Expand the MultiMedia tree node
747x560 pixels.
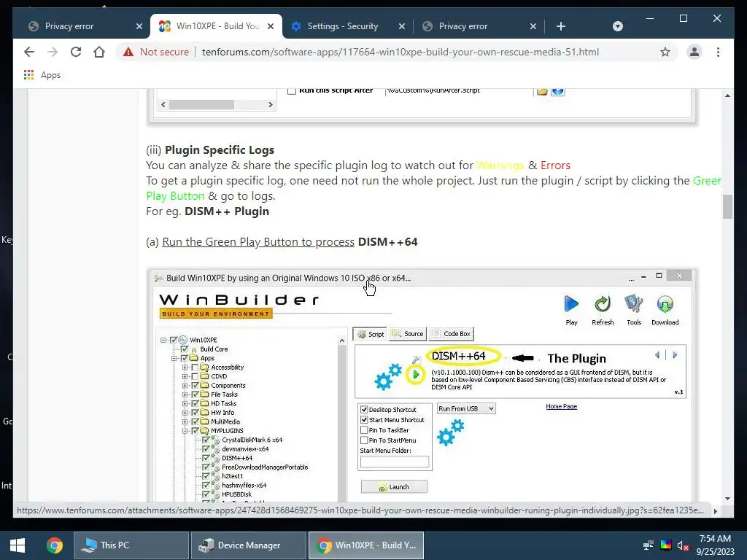[x=185, y=421]
